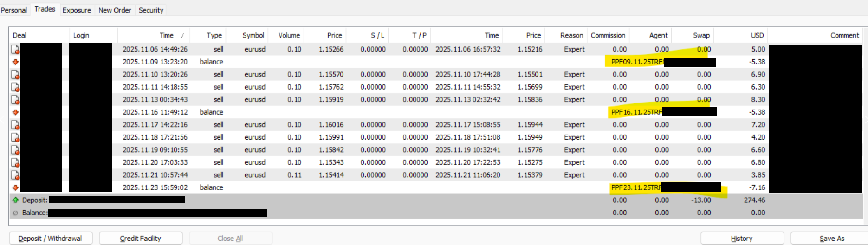Select the deal icon for the 2025.11.10 13:20:26 trade

point(15,74)
